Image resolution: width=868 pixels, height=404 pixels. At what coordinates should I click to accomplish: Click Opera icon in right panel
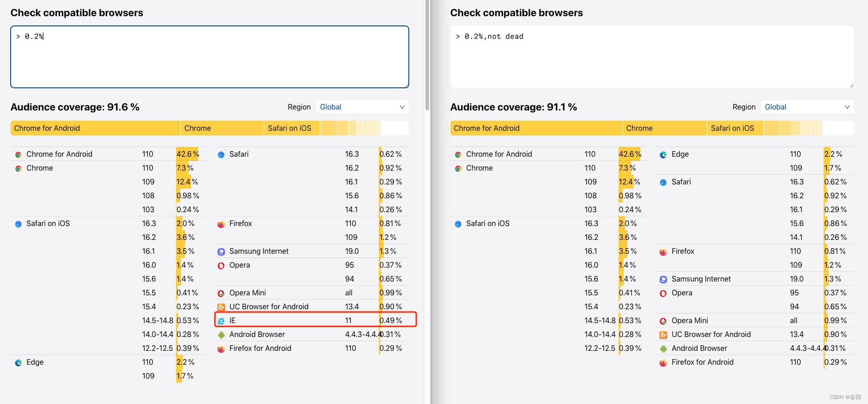[x=663, y=294]
